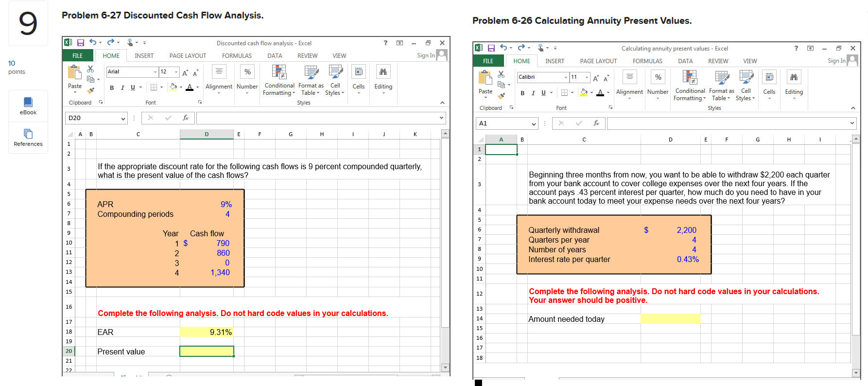This screenshot has width=868, height=386.
Task: Toggle Italic in the Discounted cash flow window
Action: click(122, 88)
